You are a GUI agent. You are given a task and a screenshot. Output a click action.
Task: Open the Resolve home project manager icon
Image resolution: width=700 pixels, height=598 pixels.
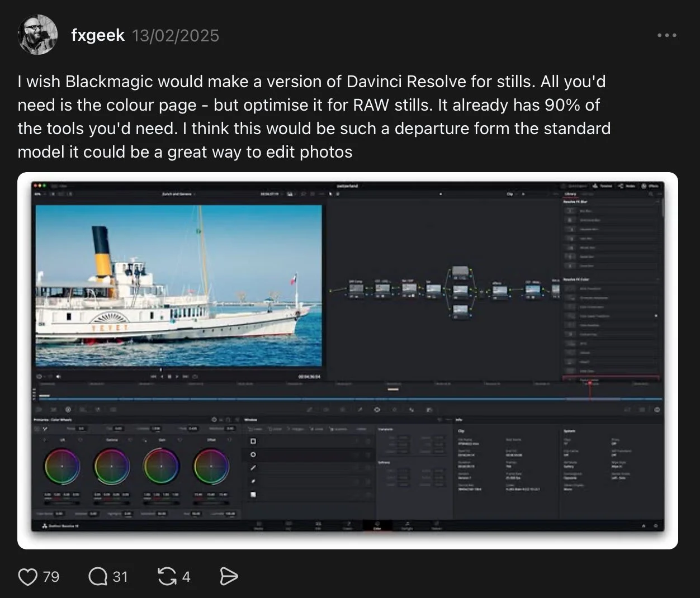[644, 526]
